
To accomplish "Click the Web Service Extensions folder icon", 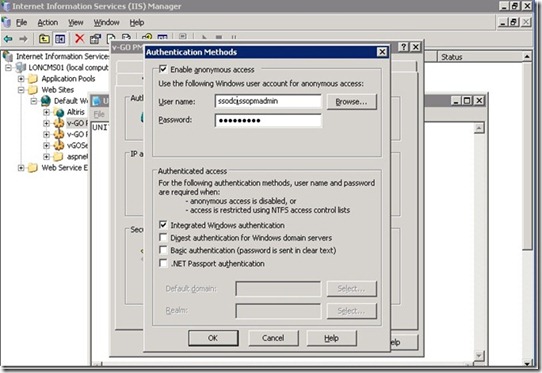I will (x=33, y=168).
